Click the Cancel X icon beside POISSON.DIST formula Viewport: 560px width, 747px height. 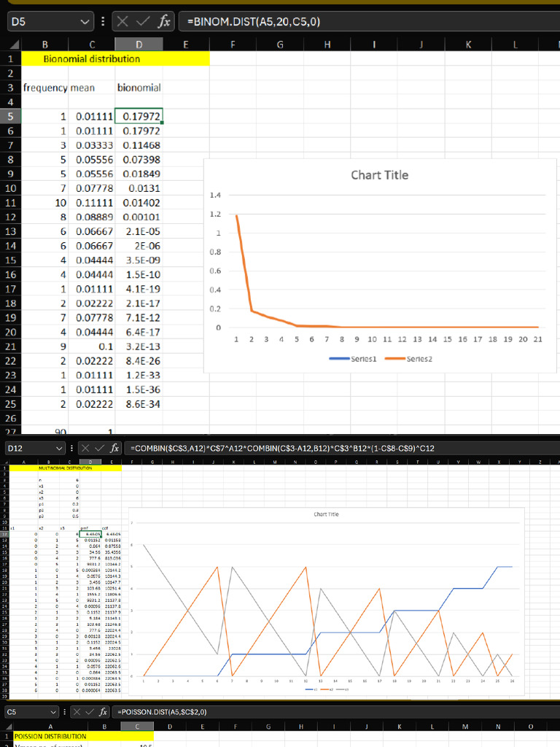(x=76, y=712)
